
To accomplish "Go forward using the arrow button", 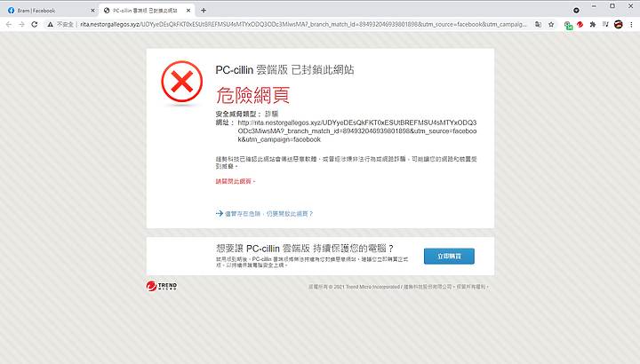I will (21, 25).
